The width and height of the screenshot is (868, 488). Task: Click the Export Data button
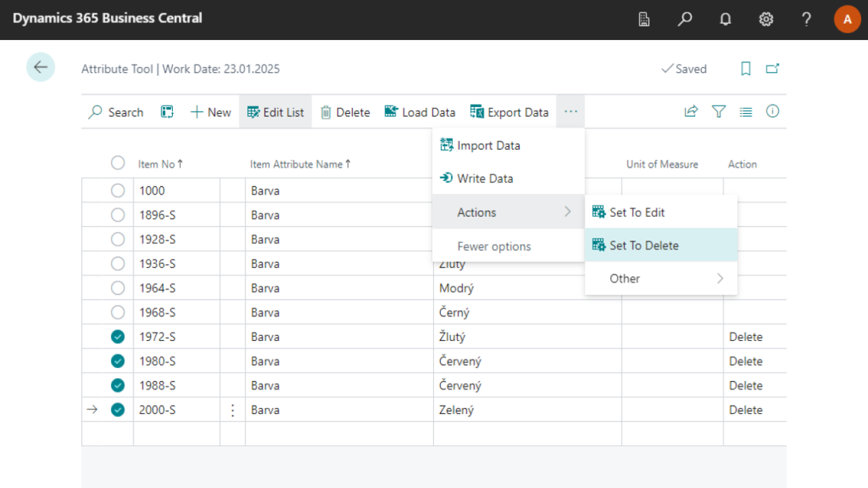point(509,112)
